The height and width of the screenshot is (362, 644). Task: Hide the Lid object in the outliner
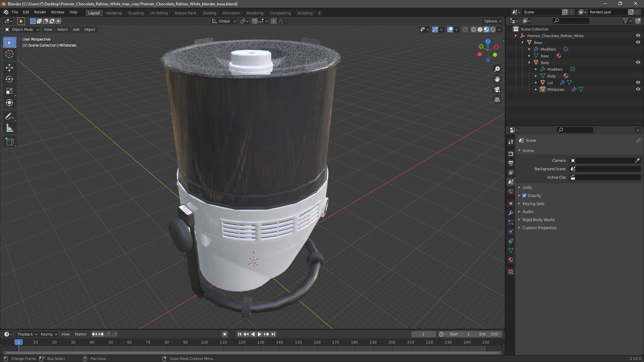click(x=638, y=82)
